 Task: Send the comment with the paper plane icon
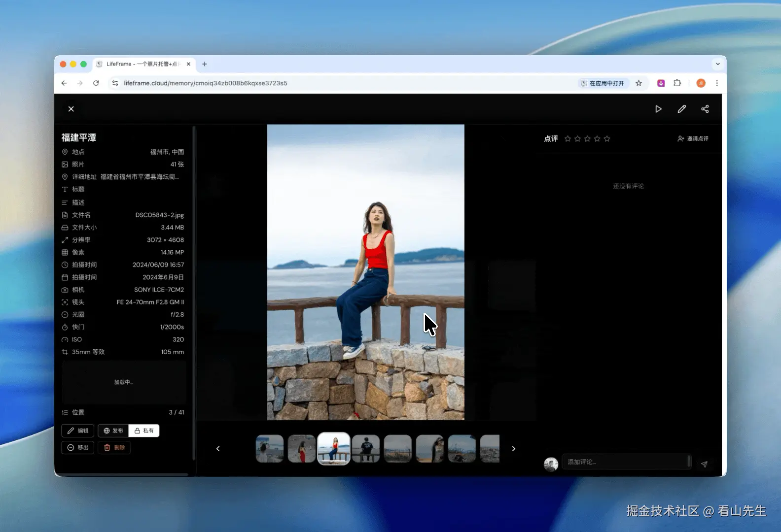(x=704, y=464)
